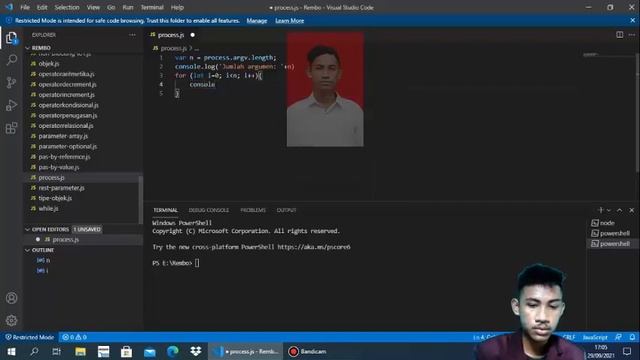Open the Run menu
Image resolution: width=640 pixels, height=360 pixels.
point(128,7)
